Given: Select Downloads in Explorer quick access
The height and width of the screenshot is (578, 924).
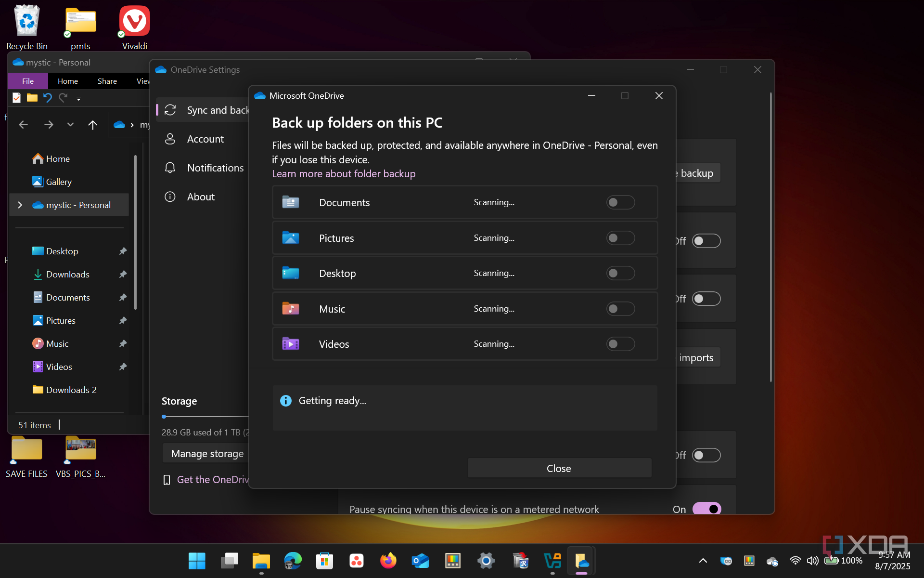Looking at the screenshot, I should pos(68,274).
